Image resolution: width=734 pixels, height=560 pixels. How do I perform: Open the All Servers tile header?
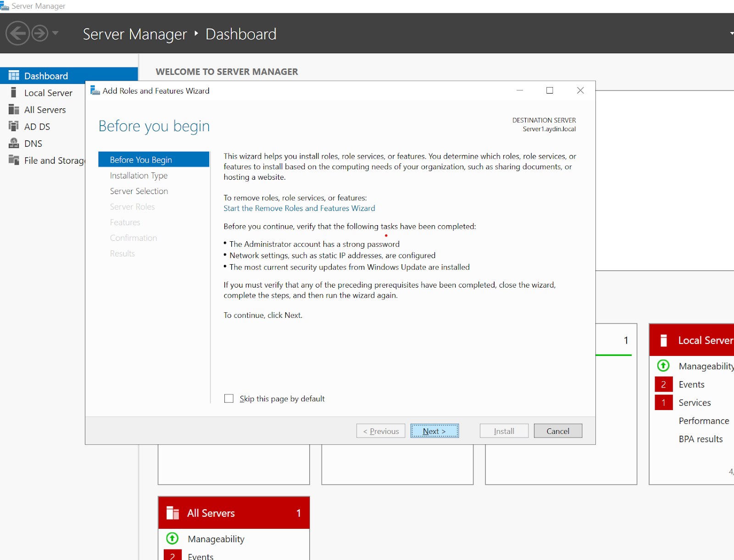[234, 513]
